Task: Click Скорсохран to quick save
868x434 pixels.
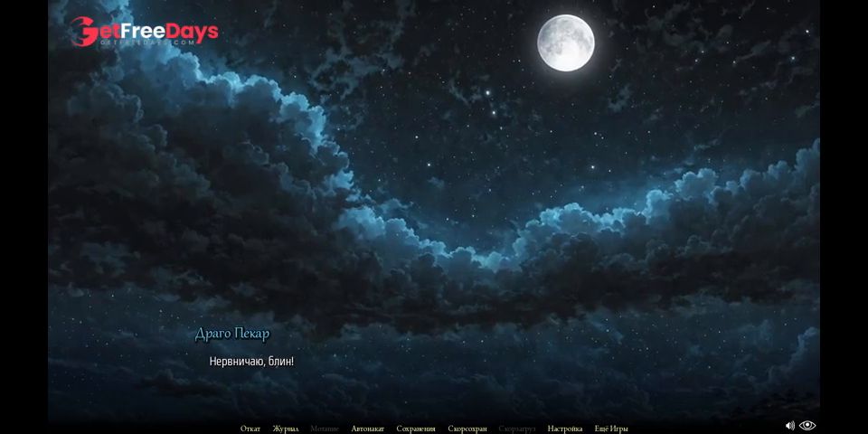Action: (467, 429)
